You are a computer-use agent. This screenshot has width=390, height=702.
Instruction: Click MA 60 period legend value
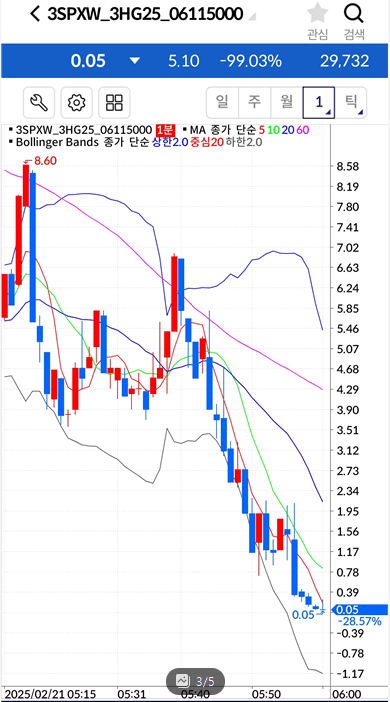tap(303, 130)
